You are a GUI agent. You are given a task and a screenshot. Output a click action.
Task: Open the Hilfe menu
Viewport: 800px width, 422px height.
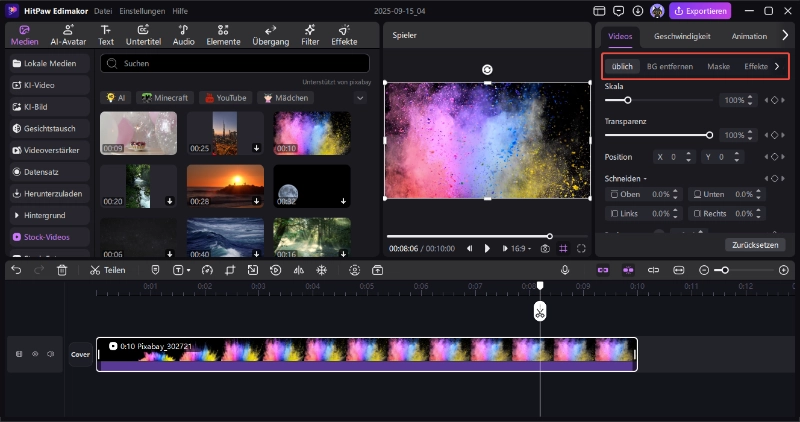pyautogui.click(x=180, y=11)
